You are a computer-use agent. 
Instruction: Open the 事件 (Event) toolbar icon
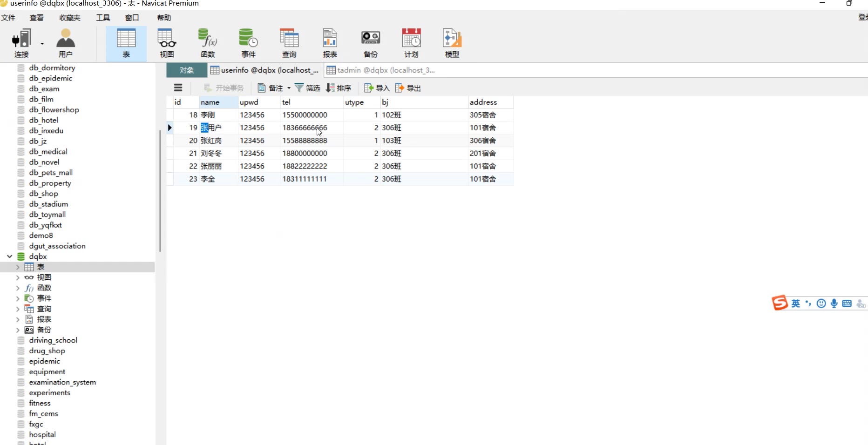[248, 43]
